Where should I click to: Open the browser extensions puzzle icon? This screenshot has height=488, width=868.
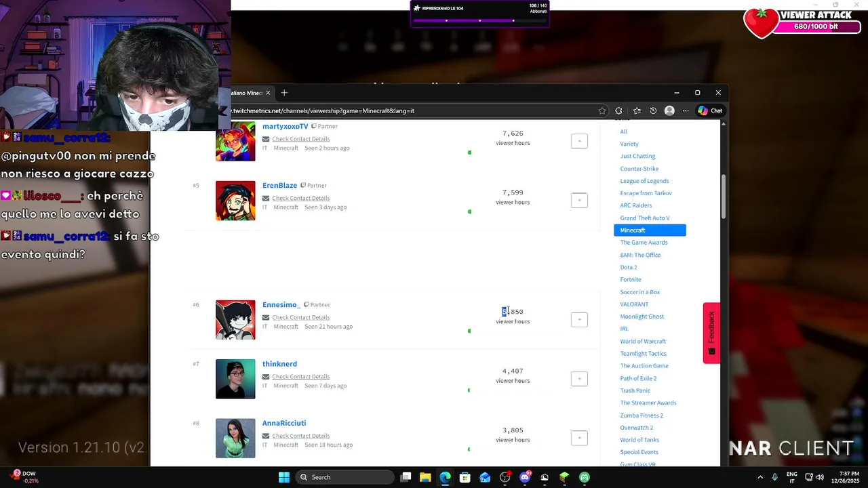[x=618, y=110]
